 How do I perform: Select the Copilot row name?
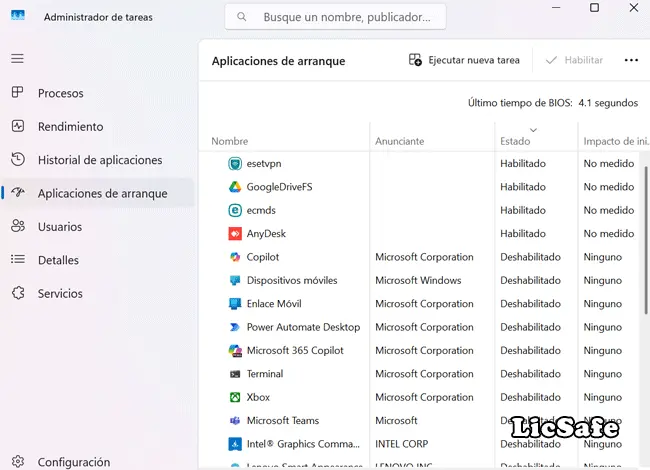tap(263, 257)
